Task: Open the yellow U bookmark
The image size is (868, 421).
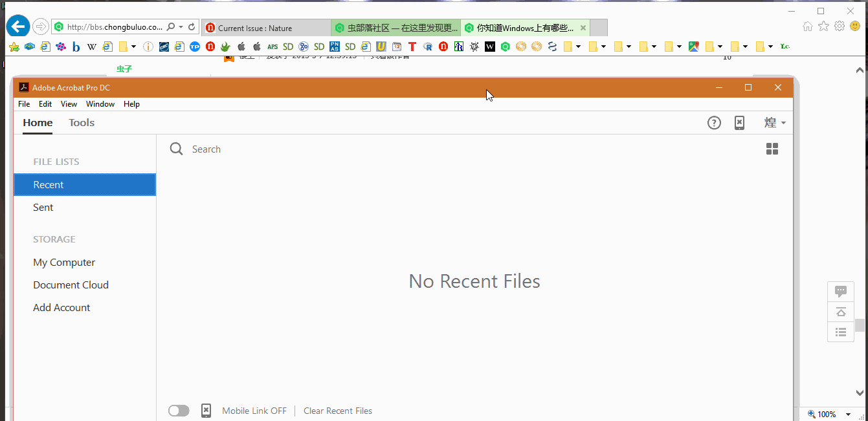Action: (x=381, y=47)
